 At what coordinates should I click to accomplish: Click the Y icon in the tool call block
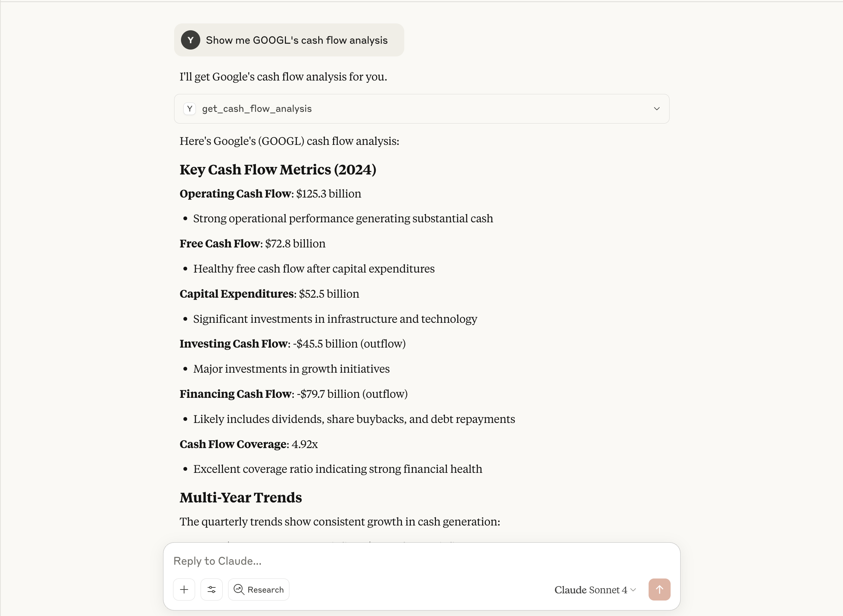click(190, 108)
